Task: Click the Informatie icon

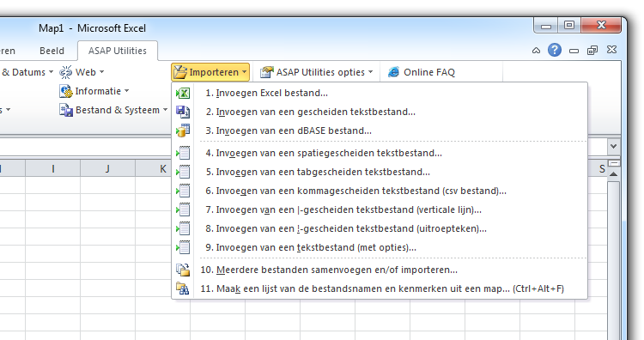Action: (66, 91)
